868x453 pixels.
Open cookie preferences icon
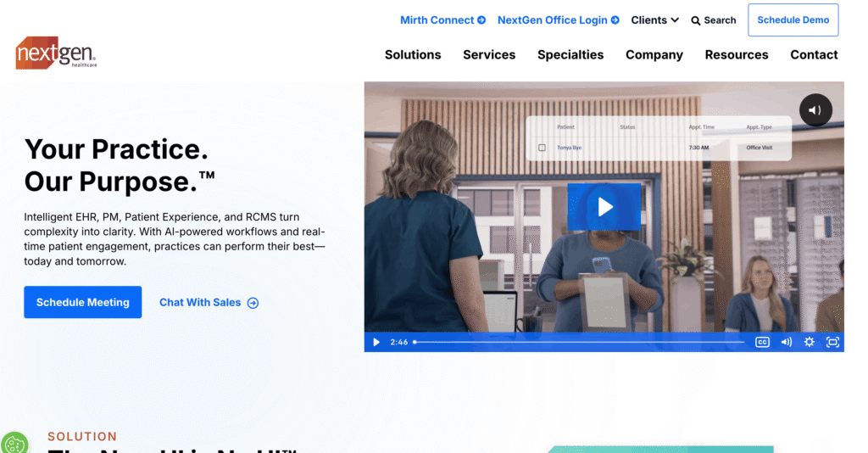[x=14, y=445]
